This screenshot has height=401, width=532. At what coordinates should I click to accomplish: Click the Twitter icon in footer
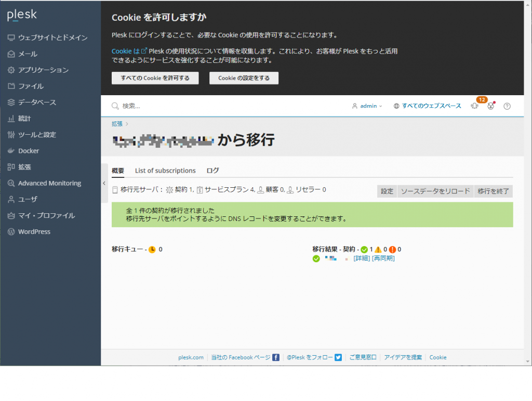pos(338,357)
